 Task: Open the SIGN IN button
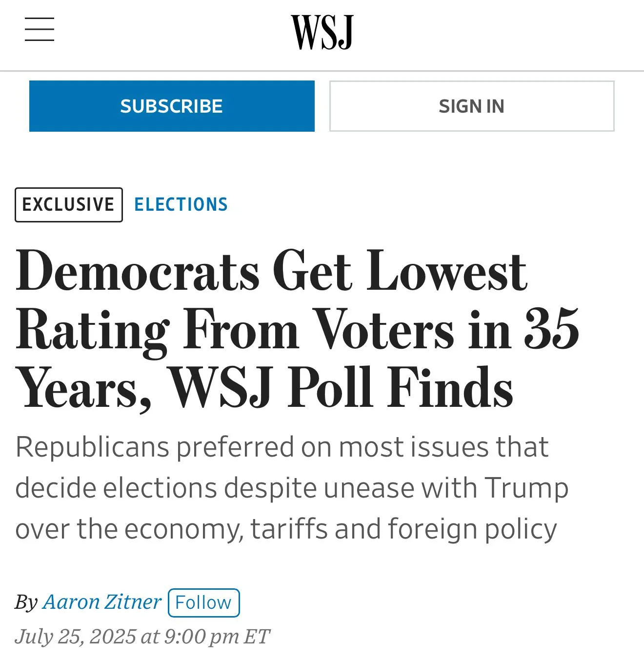[472, 106]
